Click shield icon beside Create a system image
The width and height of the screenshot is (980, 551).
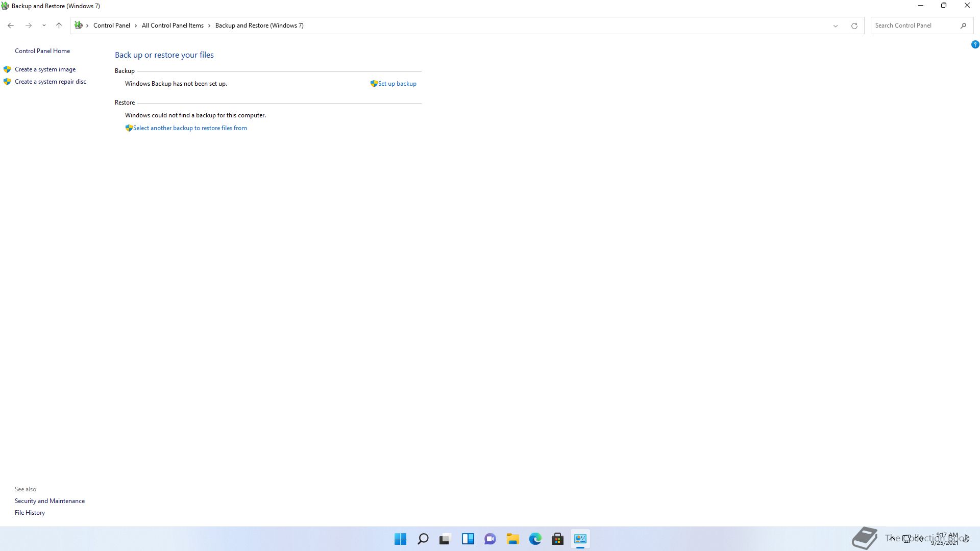7,69
